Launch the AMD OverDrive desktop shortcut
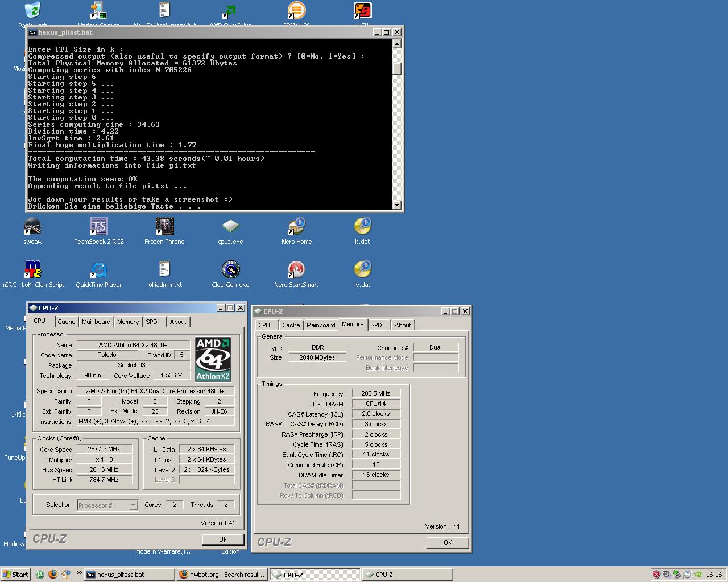The height and width of the screenshot is (582, 728). pyautogui.click(x=230, y=10)
